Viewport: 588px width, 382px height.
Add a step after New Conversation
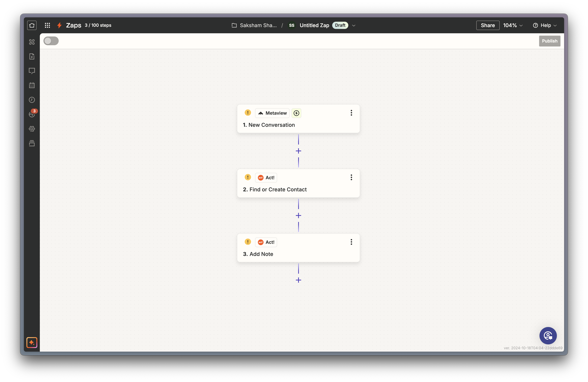[x=299, y=151]
